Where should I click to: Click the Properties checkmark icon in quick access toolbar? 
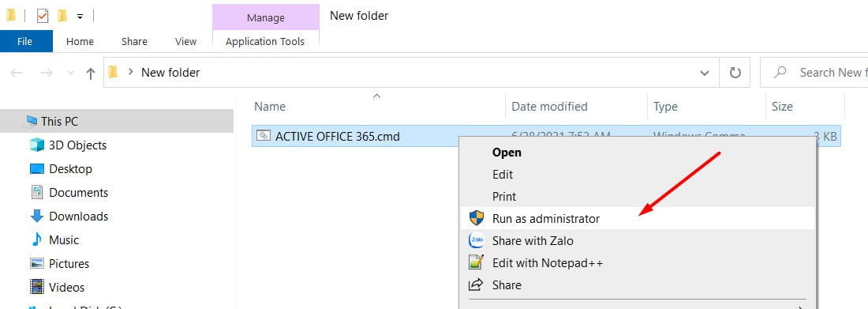pos(43,16)
